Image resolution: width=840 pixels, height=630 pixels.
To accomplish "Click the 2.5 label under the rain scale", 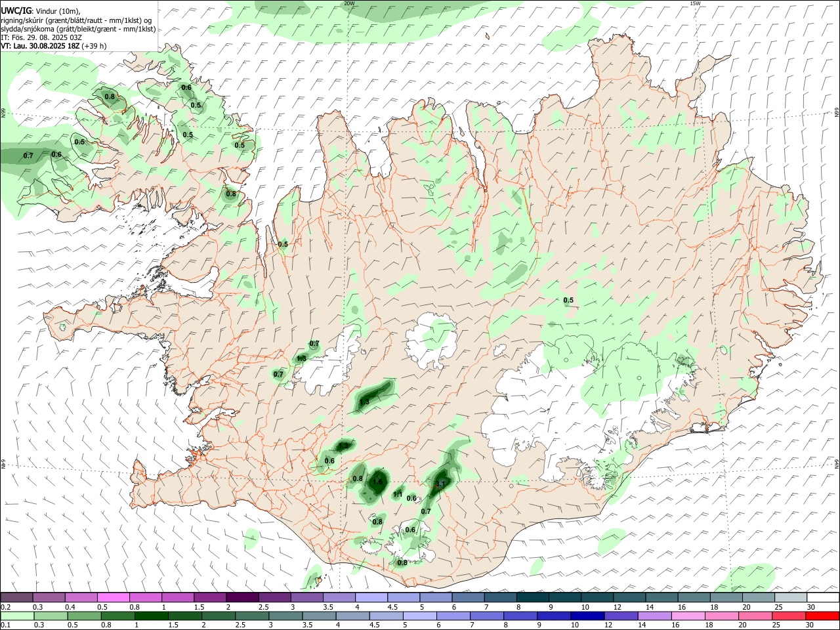I will coord(240,625).
